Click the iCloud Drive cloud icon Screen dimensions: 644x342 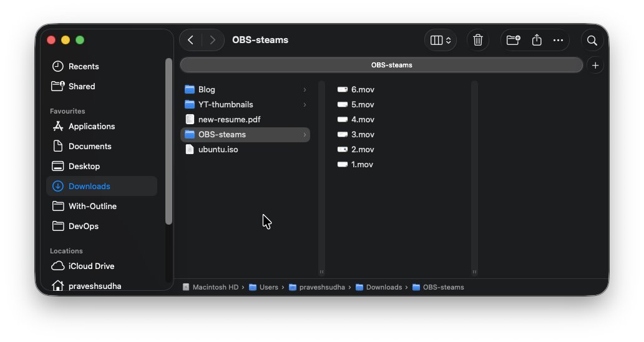click(58, 266)
